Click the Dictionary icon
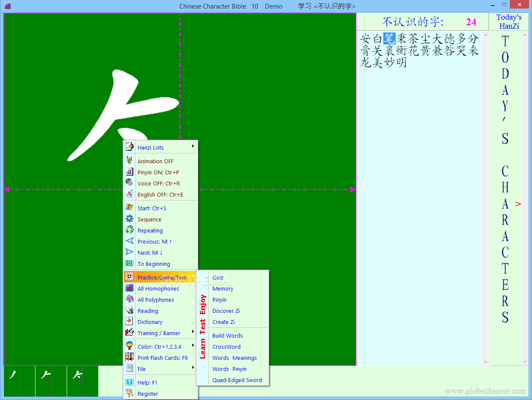 [x=129, y=321]
